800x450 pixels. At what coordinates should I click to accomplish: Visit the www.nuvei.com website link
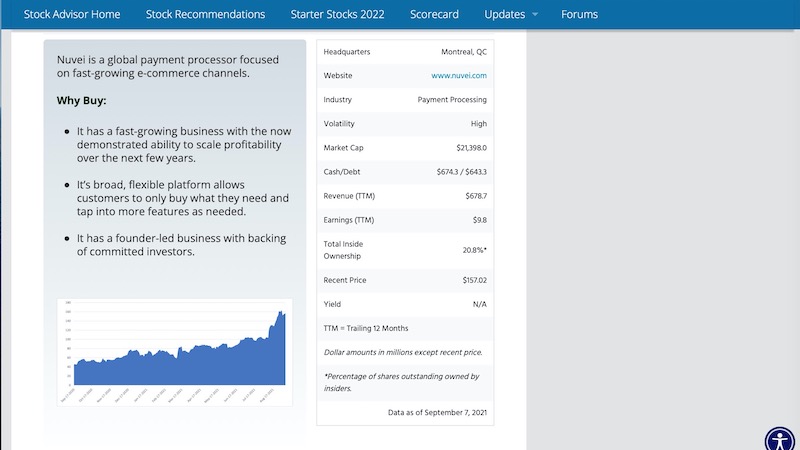point(459,76)
